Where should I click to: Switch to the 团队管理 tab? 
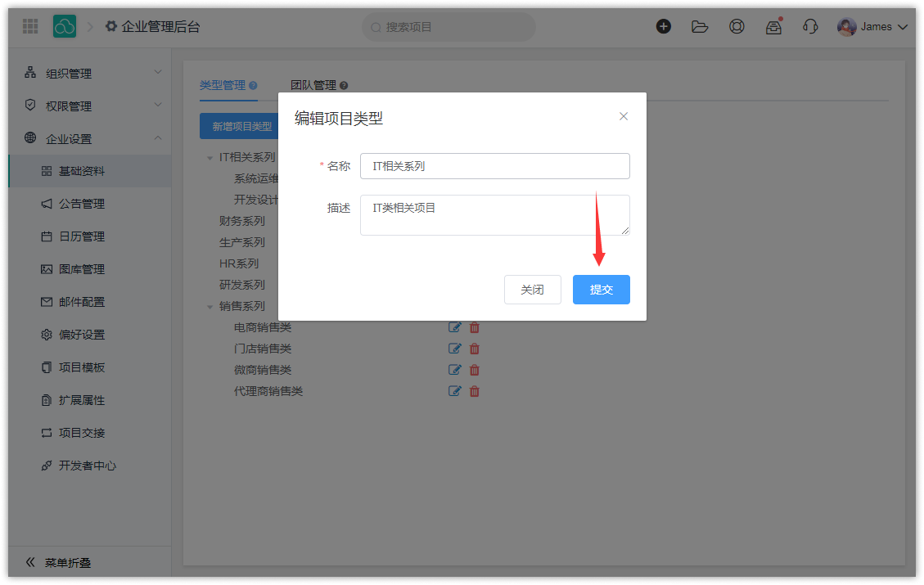click(313, 85)
